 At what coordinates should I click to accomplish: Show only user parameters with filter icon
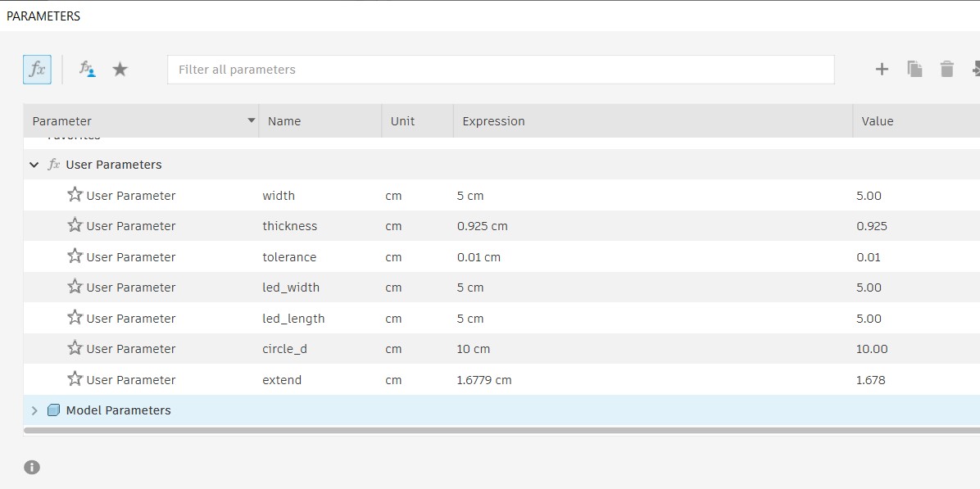tap(87, 70)
